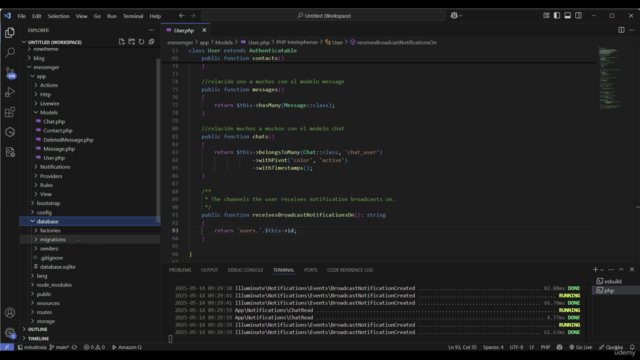Switch to CODE REFERENCE LOG tab
Viewport: 640px width, 360px height.
click(x=350, y=270)
